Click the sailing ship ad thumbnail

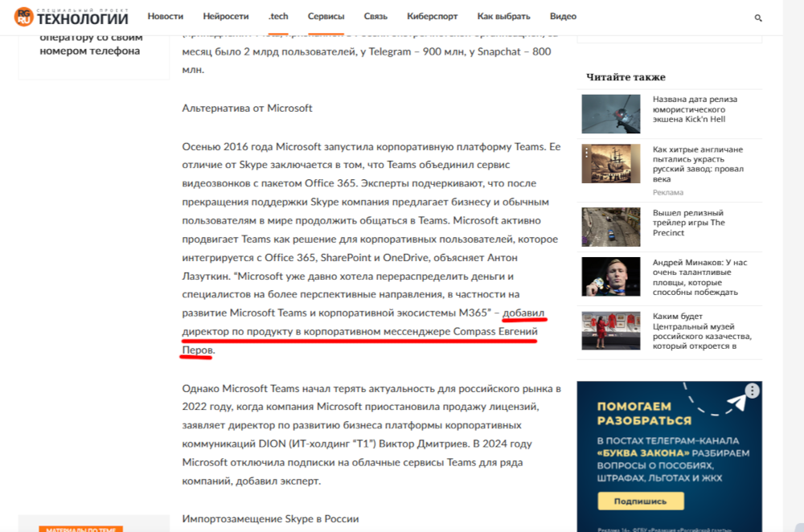(611, 163)
